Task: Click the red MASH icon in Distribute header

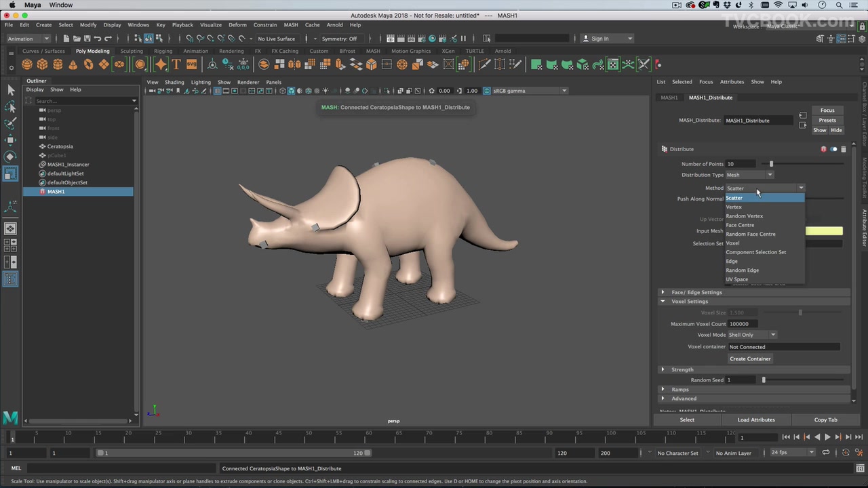Action: [x=823, y=149]
